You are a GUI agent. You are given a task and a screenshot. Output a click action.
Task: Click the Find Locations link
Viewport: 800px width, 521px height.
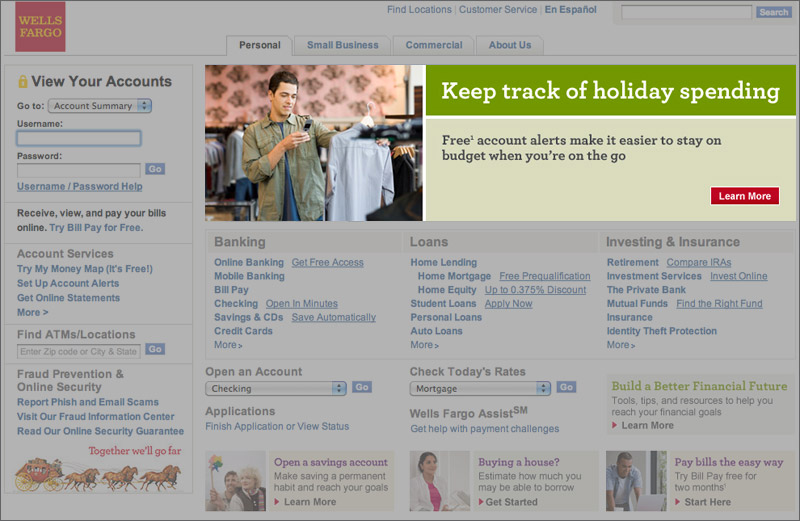(x=419, y=10)
